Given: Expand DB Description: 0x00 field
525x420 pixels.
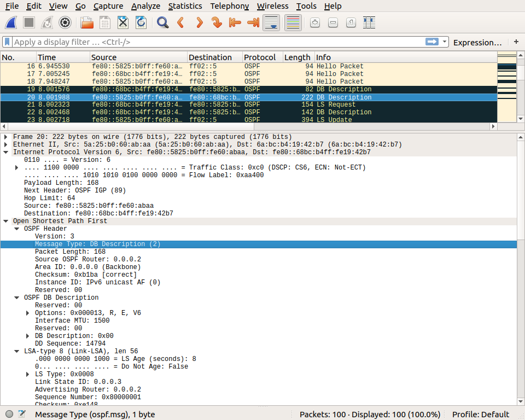Looking at the screenshot, I should [x=28, y=336].
